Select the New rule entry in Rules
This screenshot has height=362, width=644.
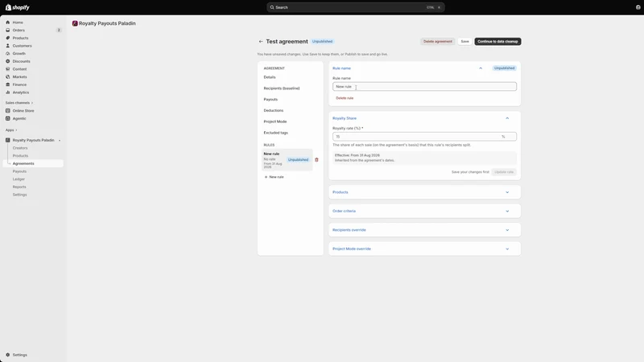[287, 159]
